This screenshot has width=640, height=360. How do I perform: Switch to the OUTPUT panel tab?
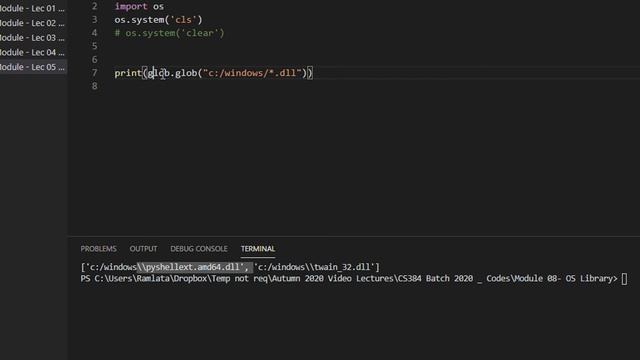(x=143, y=249)
